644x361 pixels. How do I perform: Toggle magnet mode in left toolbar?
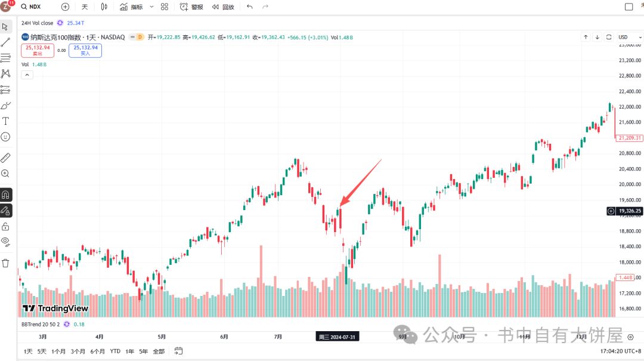[6, 195]
